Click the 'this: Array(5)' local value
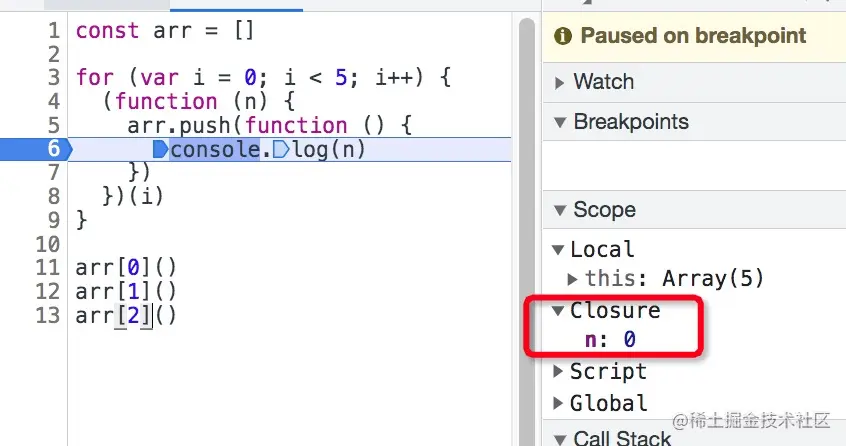Viewport: 846px width, 446px height. tap(674, 279)
